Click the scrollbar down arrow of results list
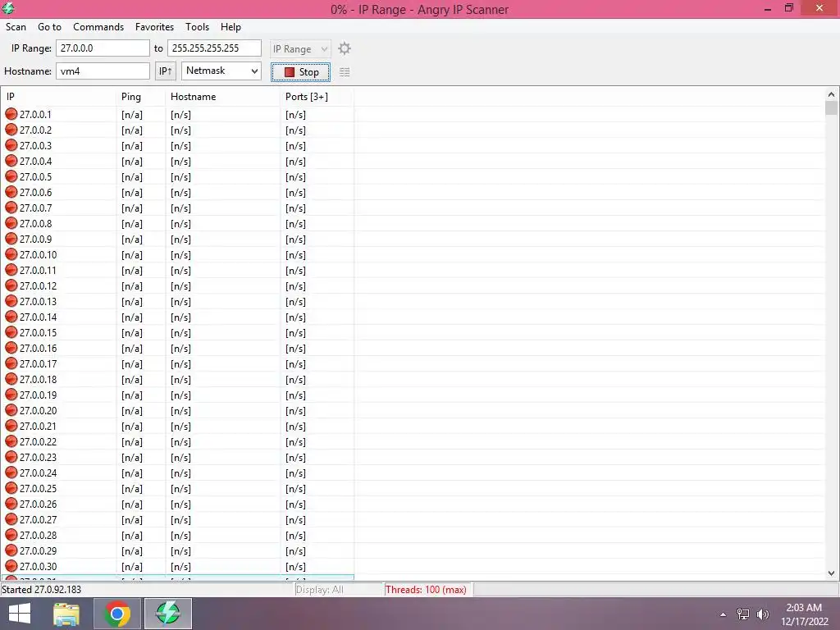The image size is (840, 630). (832, 573)
